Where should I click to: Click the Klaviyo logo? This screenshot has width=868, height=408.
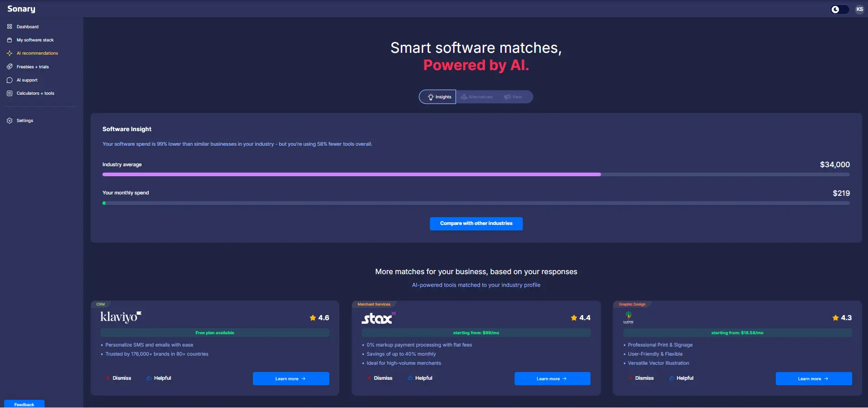[x=121, y=317]
